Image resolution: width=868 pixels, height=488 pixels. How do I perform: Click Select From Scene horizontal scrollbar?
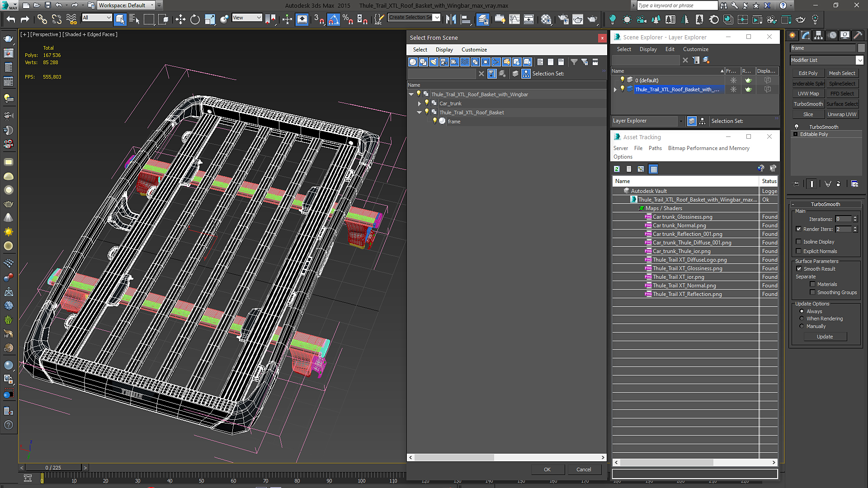click(454, 458)
